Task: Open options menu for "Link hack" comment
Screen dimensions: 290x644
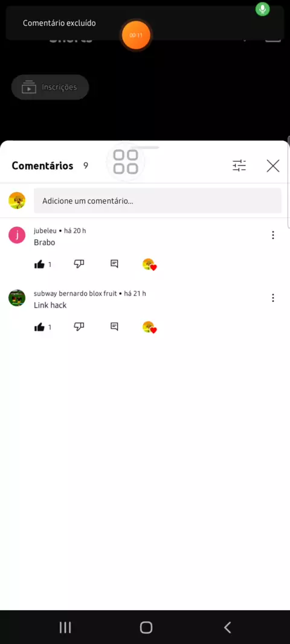Action: 272,298
